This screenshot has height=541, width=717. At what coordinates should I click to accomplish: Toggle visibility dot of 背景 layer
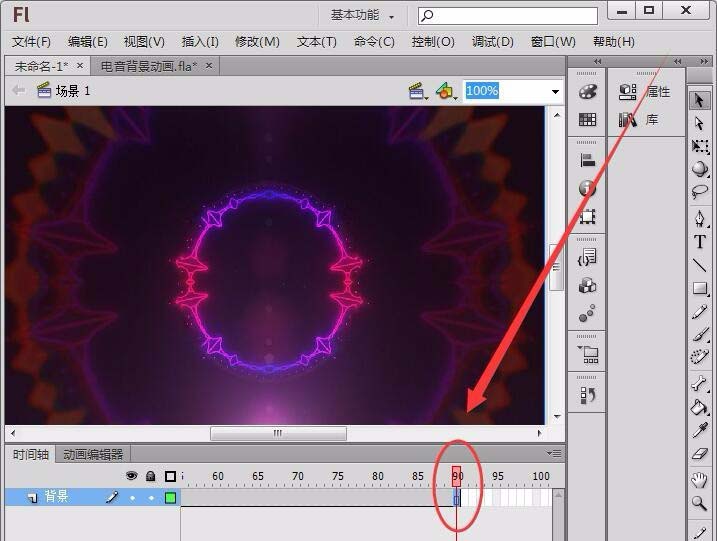(132, 498)
